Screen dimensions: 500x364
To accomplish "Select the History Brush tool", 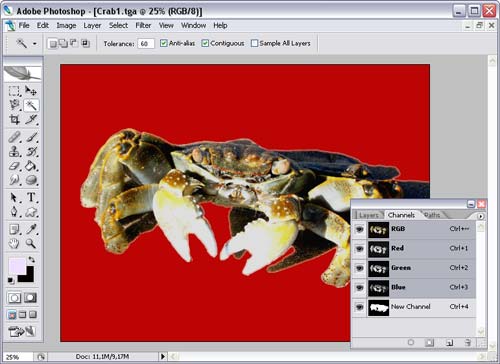I will (31, 151).
